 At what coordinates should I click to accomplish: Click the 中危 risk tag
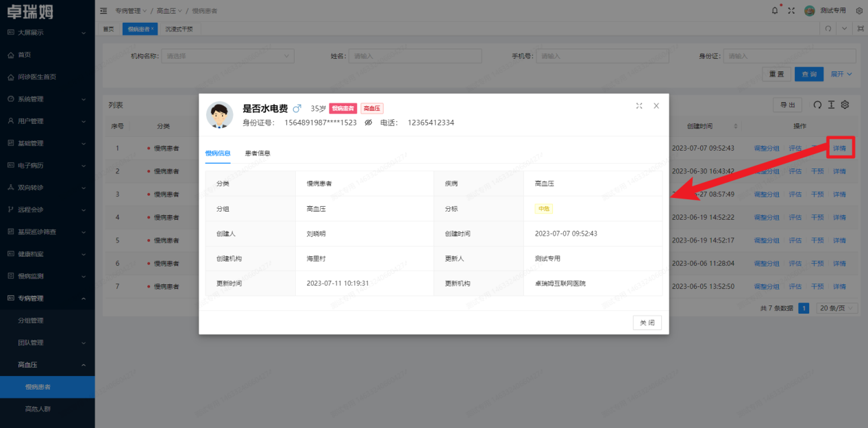[544, 208]
